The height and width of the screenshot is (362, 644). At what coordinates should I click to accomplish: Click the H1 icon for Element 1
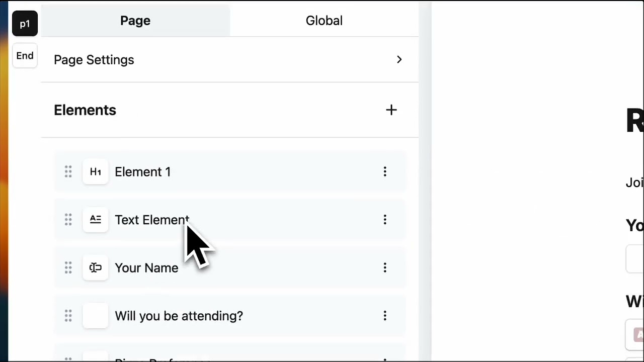pos(96,171)
